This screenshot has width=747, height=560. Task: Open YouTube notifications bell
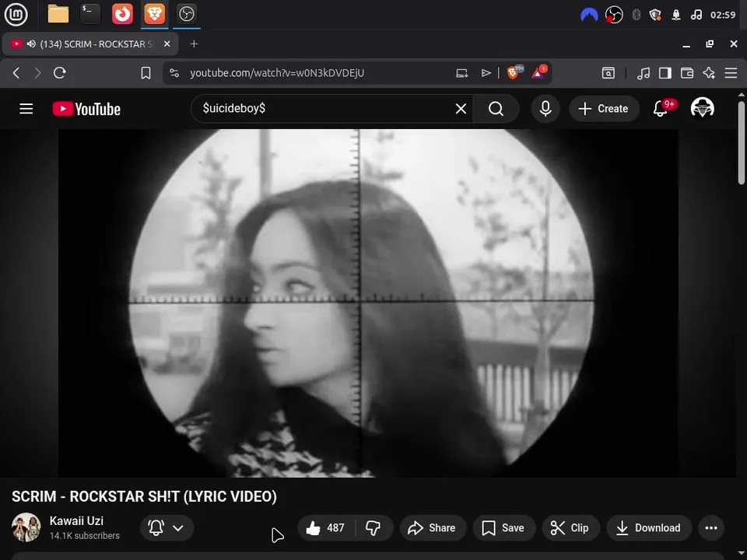tap(661, 109)
